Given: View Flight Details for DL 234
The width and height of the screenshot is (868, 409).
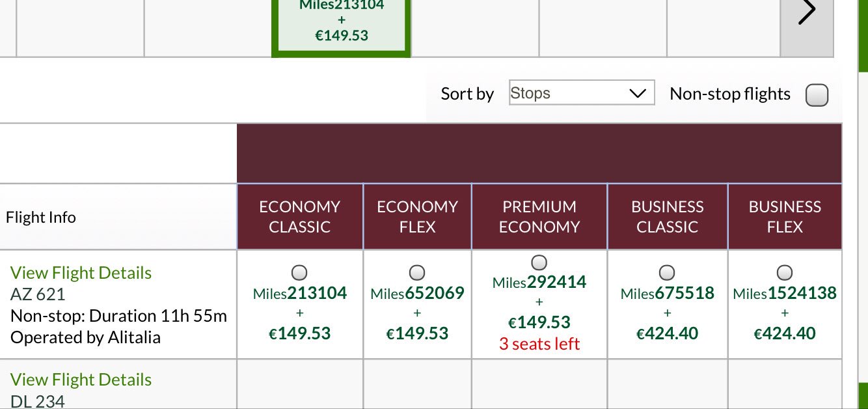Looking at the screenshot, I should coord(81,380).
